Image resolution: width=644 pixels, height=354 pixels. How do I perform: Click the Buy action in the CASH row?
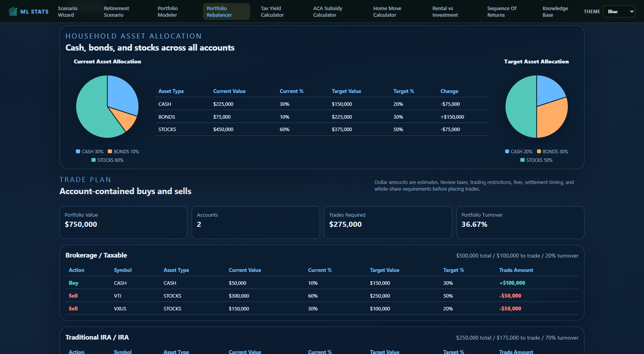(73, 283)
